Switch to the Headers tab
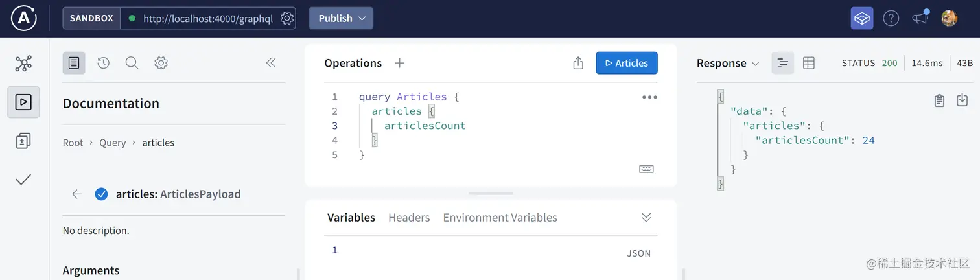The height and width of the screenshot is (280, 980). [x=409, y=217]
